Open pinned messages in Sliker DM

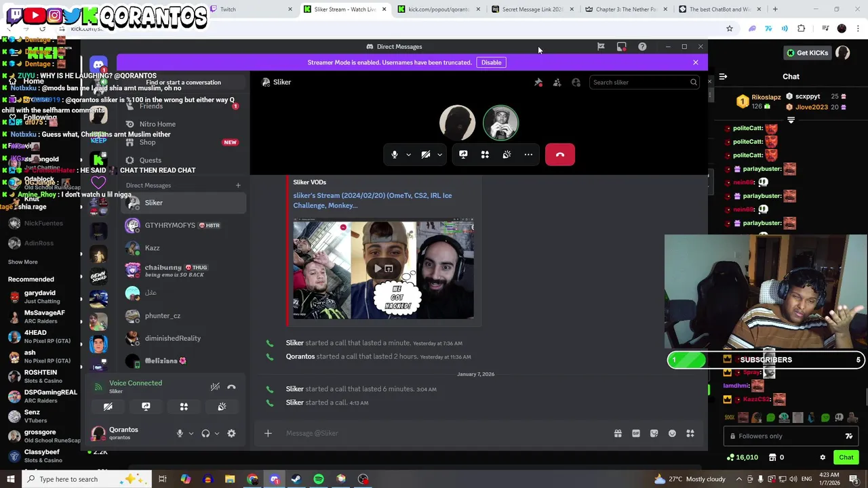pos(538,82)
